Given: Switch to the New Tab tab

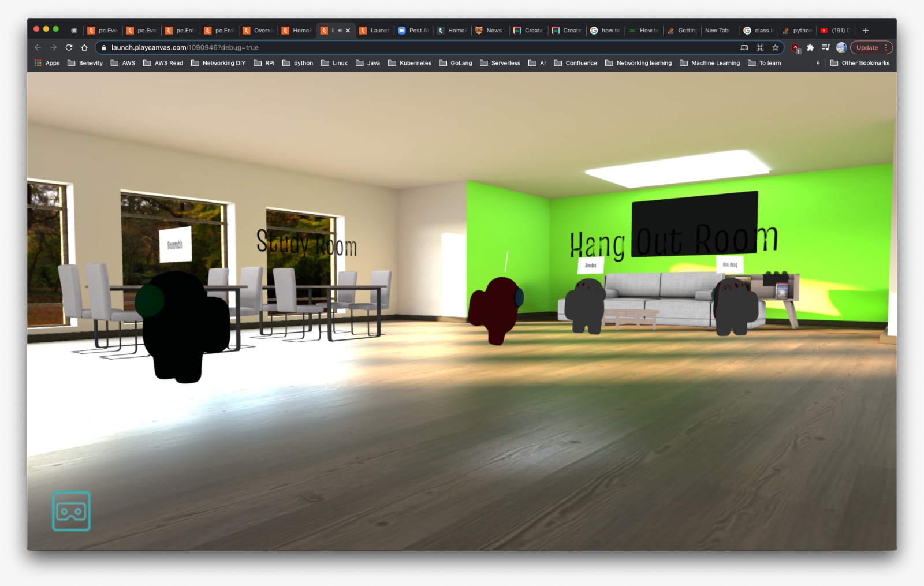Looking at the screenshot, I should 720,31.
